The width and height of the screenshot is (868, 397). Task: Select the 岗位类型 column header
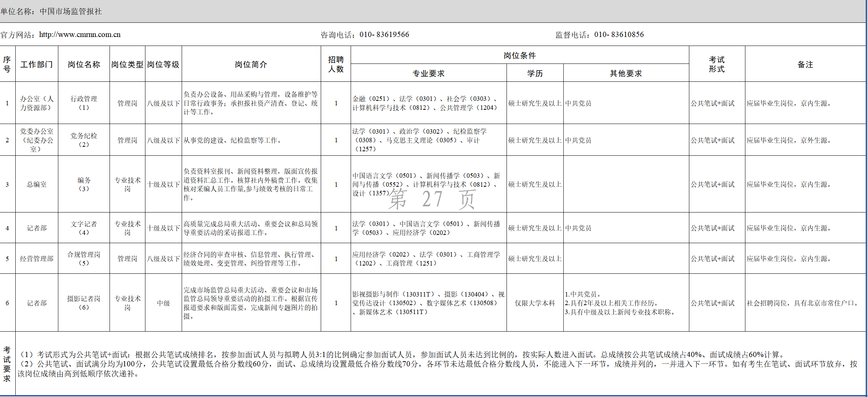(127, 65)
